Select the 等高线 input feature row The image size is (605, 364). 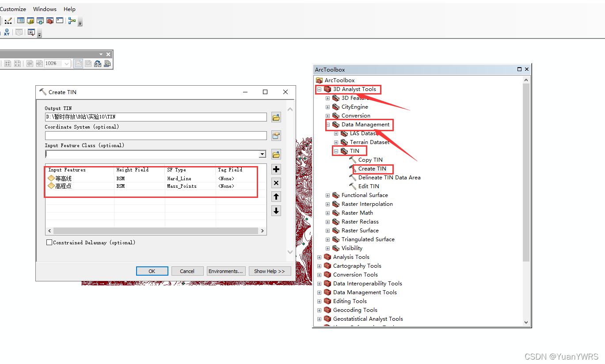click(156, 178)
